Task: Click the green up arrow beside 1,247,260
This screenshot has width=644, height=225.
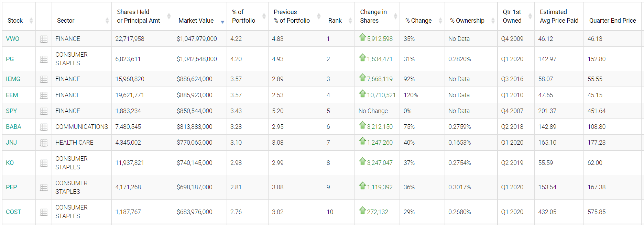Action: click(362, 141)
